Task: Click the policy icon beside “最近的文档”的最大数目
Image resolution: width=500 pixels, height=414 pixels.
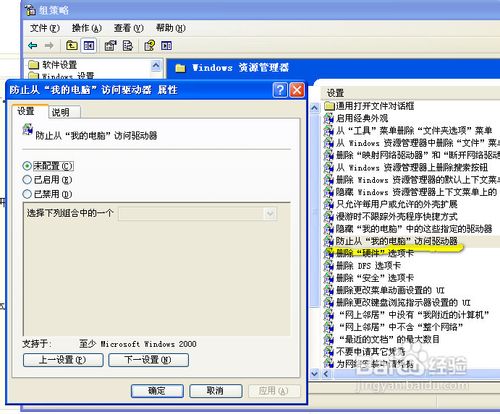Action: 329,339
